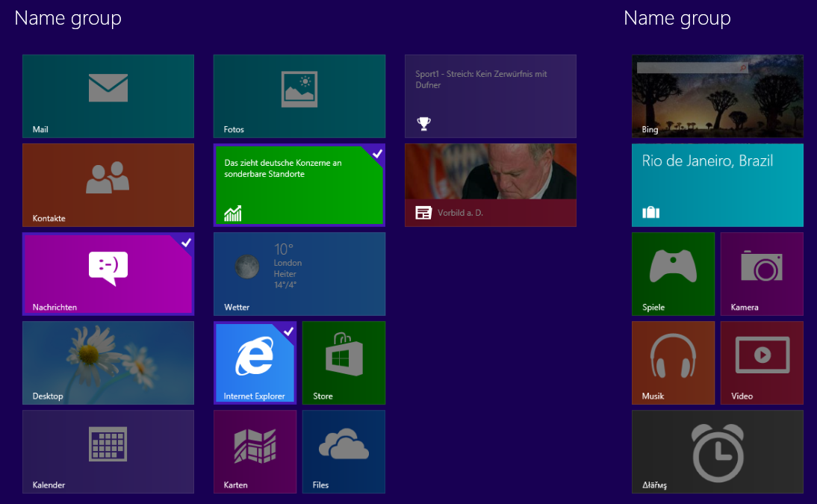Click the right 'Name group' header
817x504 pixels.
[x=677, y=18]
